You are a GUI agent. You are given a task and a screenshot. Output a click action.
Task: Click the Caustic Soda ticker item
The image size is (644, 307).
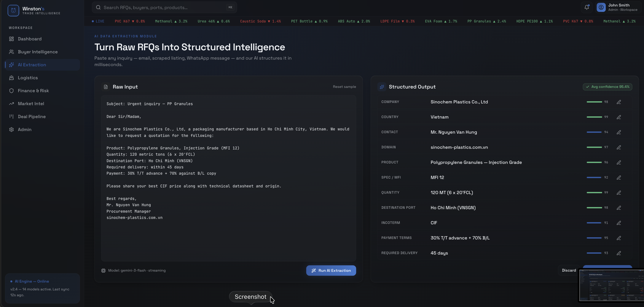tap(260, 21)
